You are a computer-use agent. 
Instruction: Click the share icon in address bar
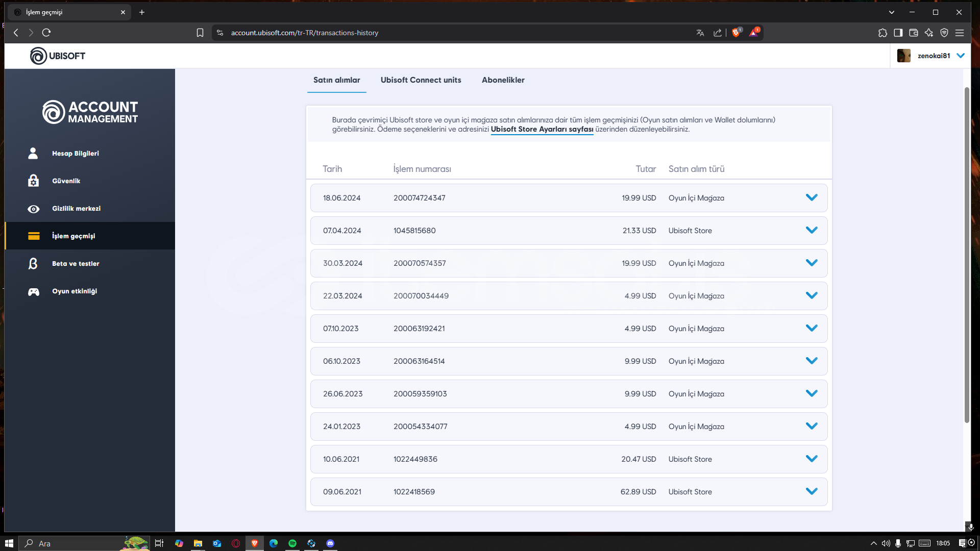[718, 33]
